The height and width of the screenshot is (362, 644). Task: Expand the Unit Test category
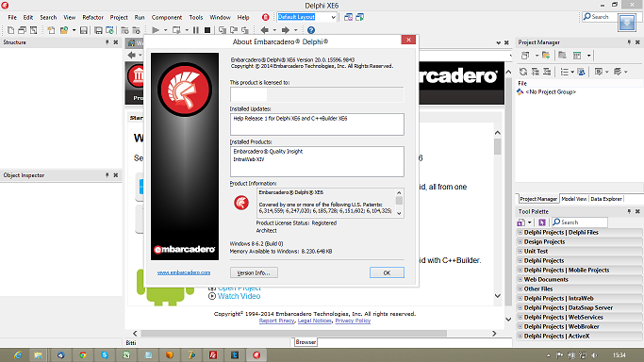pyautogui.click(x=520, y=251)
